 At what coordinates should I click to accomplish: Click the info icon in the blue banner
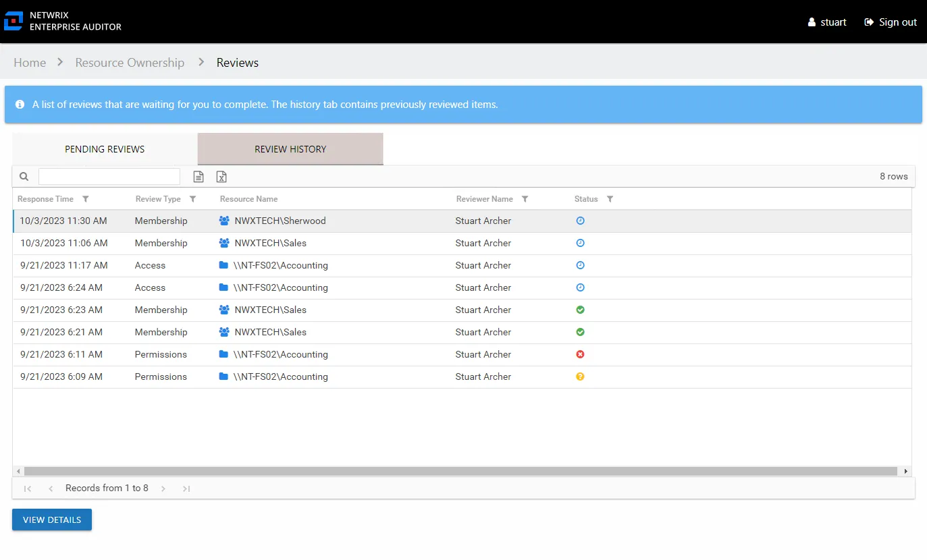coord(20,105)
